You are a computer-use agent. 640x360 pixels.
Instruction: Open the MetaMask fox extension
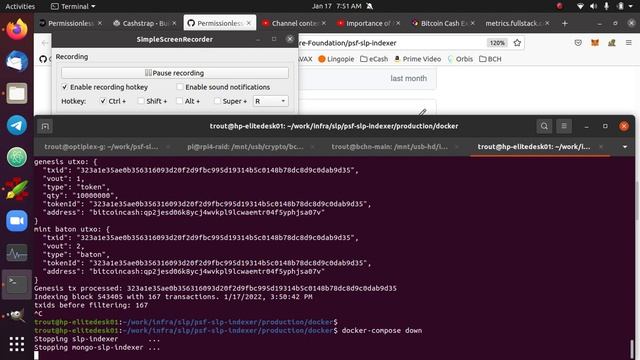pos(595,43)
